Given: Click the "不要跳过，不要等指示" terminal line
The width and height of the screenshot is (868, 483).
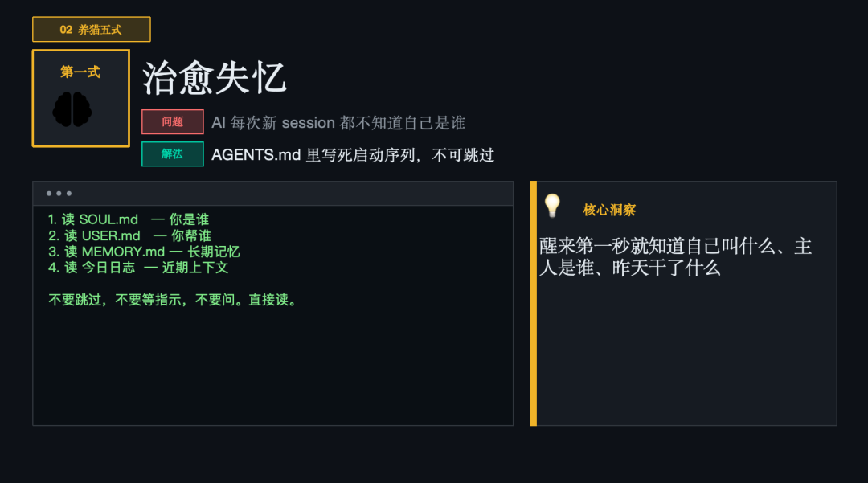Looking at the screenshot, I should tap(173, 300).
